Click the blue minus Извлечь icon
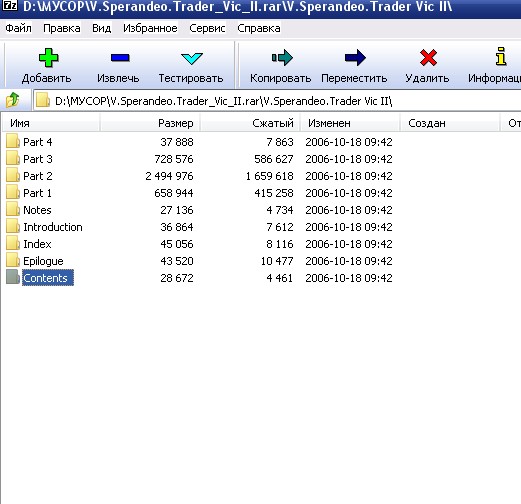The image size is (521, 504). click(x=120, y=58)
